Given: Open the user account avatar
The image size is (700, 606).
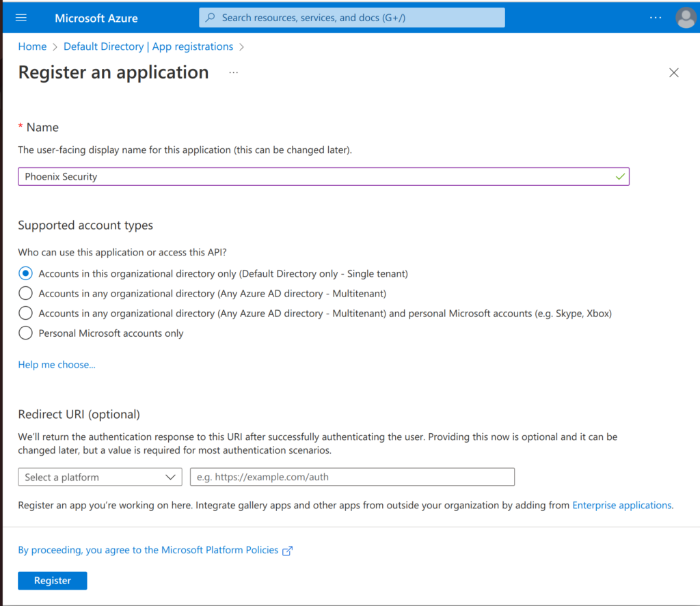Looking at the screenshot, I should pos(686,18).
